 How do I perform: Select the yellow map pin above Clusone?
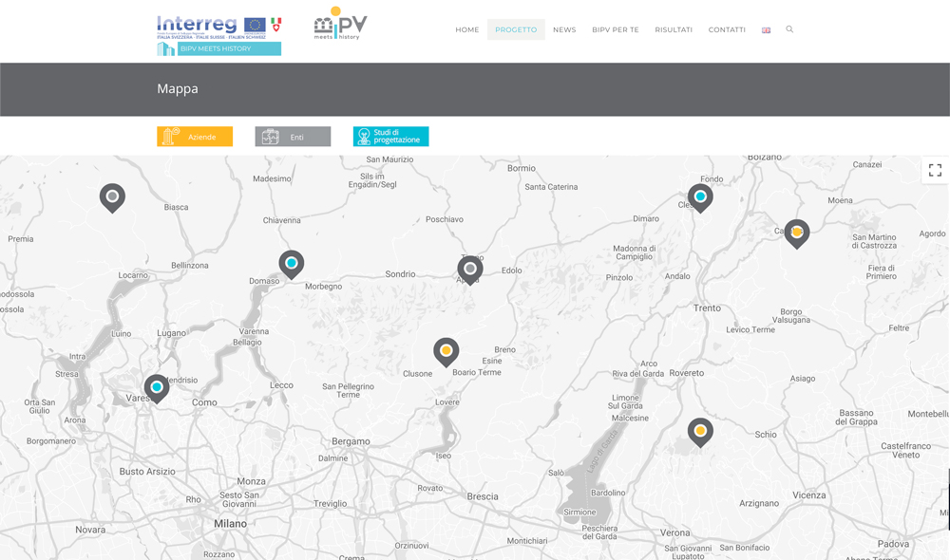pos(446,352)
